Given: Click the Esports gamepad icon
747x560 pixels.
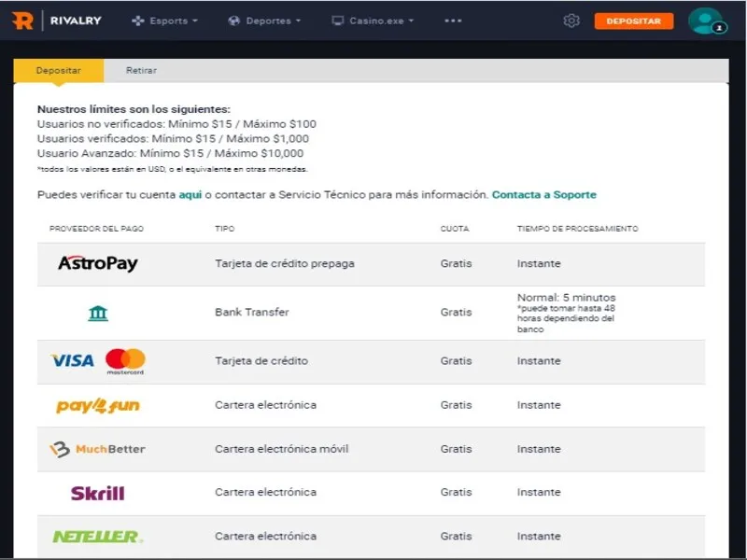Looking at the screenshot, I should tap(137, 21).
